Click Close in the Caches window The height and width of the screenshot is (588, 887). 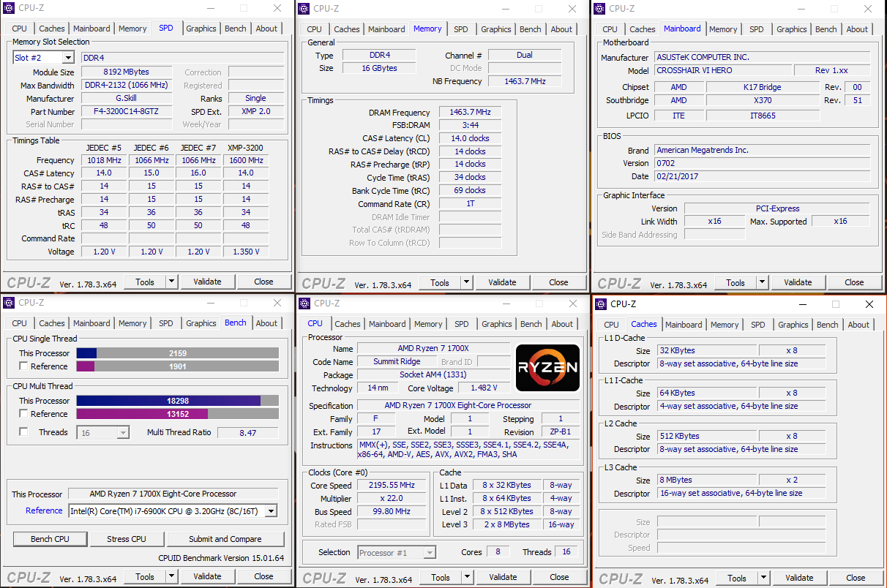(x=856, y=578)
